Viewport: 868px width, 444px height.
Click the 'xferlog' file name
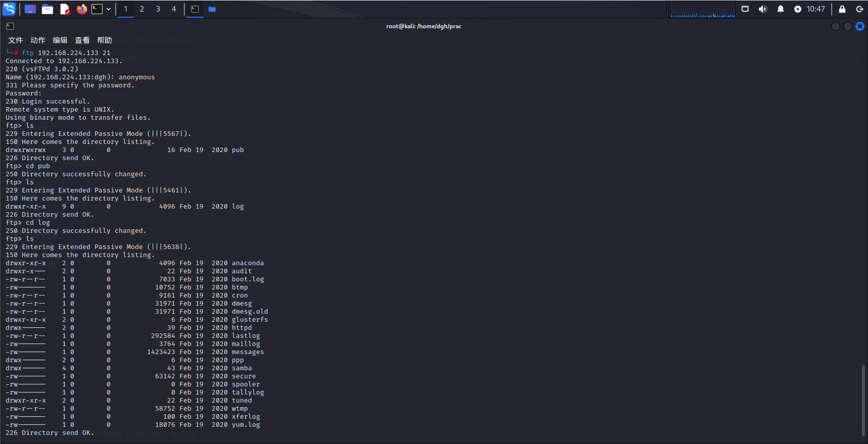pyautogui.click(x=246, y=417)
